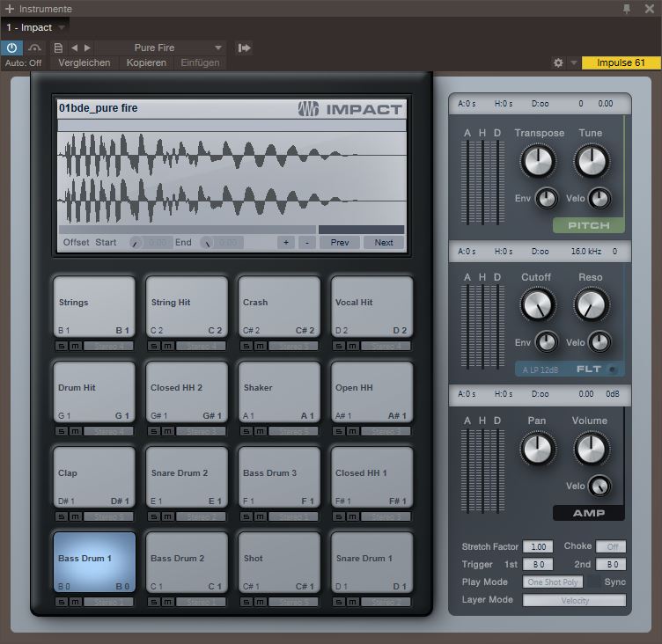Click the Stretch Factor 1.00 field
662x644 pixels.
(x=538, y=546)
